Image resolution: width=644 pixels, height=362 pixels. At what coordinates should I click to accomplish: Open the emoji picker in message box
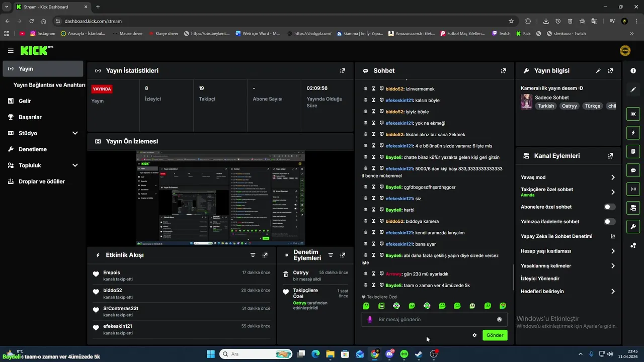tap(499, 319)
